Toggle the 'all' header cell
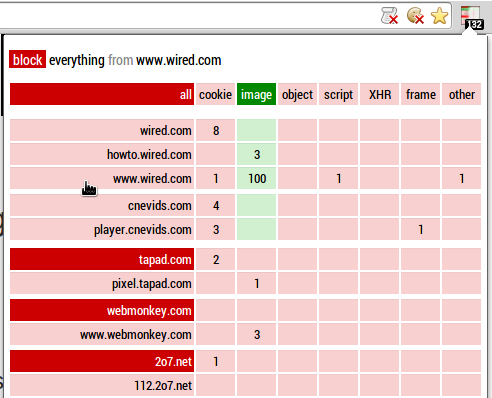 click(102, 94)
